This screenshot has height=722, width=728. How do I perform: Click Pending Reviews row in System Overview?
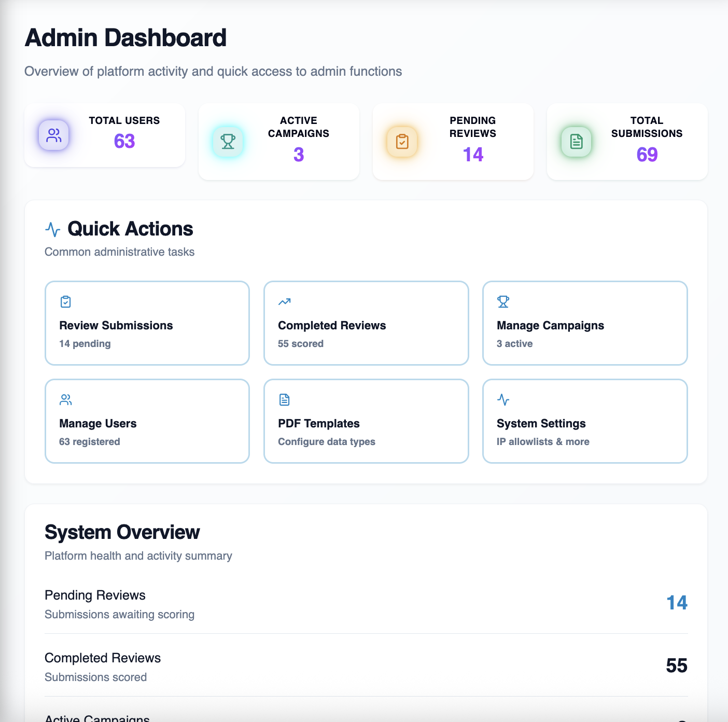[x=366, y=604]
